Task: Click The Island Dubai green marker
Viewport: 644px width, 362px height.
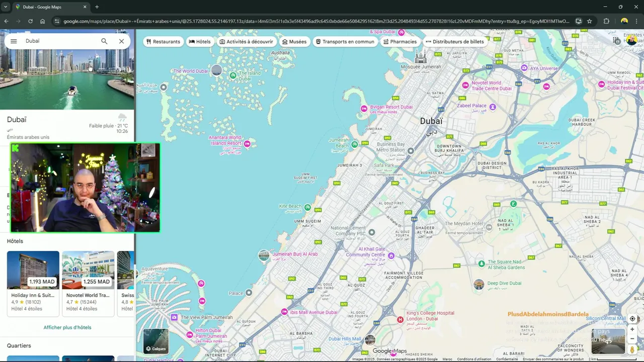Action: (x=232, y=75)
